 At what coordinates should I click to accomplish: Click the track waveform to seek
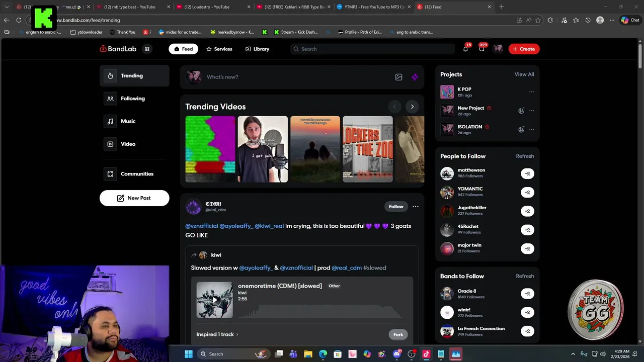click(322, 312)
